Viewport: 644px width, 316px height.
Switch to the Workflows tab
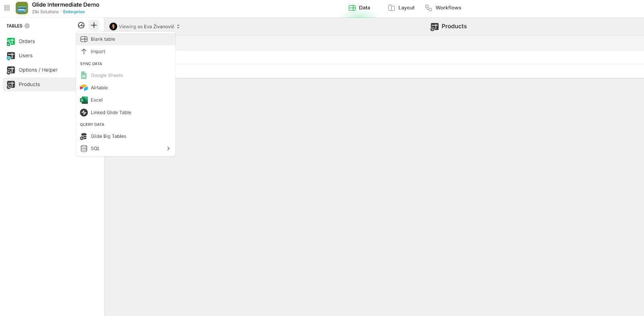click(x=443, y=8)
